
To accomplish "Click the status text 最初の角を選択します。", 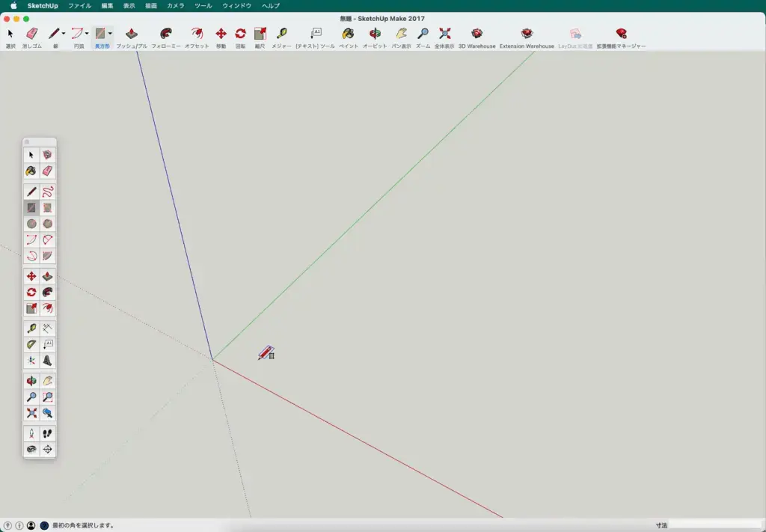I will (84, 526).
